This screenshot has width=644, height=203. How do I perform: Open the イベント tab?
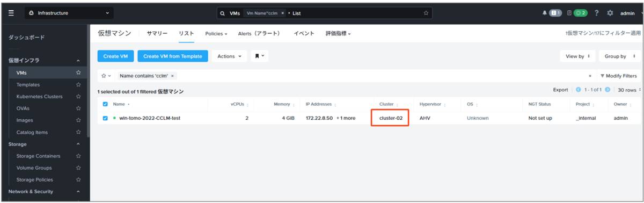coord(304,33)
